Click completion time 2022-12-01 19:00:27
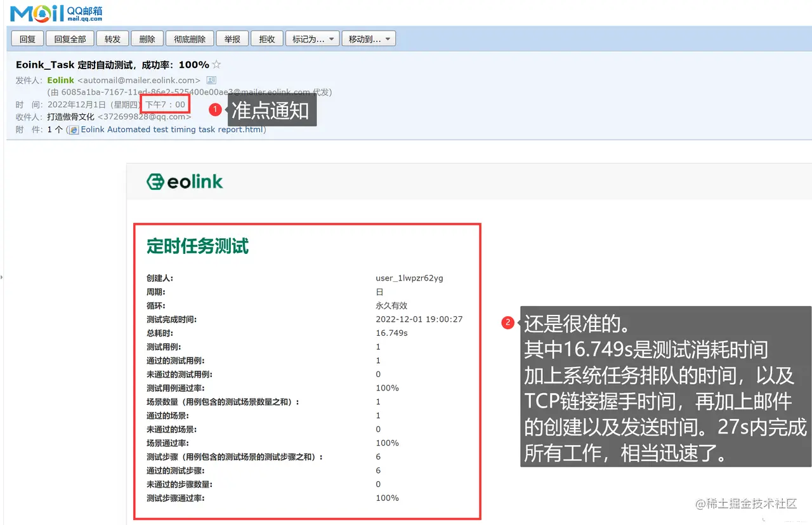 click(419, 319)
